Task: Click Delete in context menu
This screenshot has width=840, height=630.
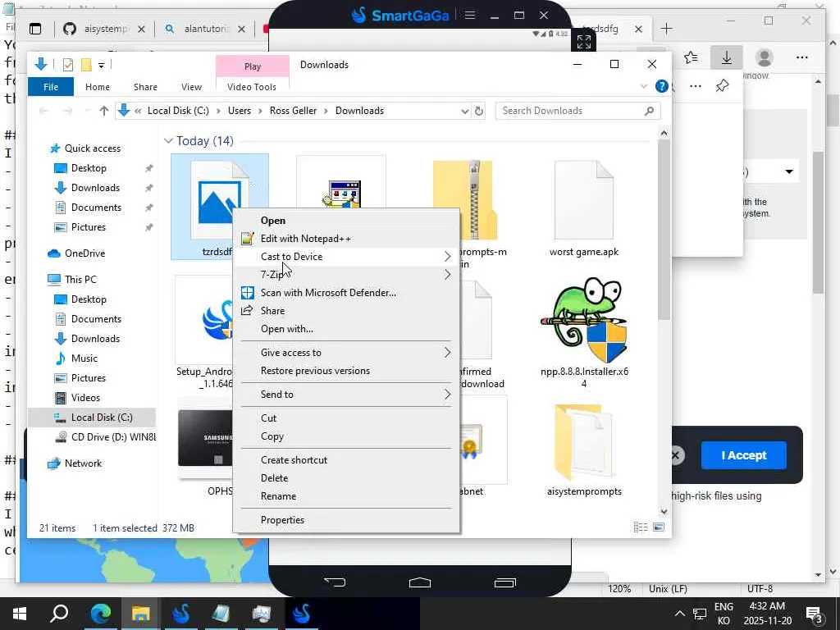Action: coord(274,478)
